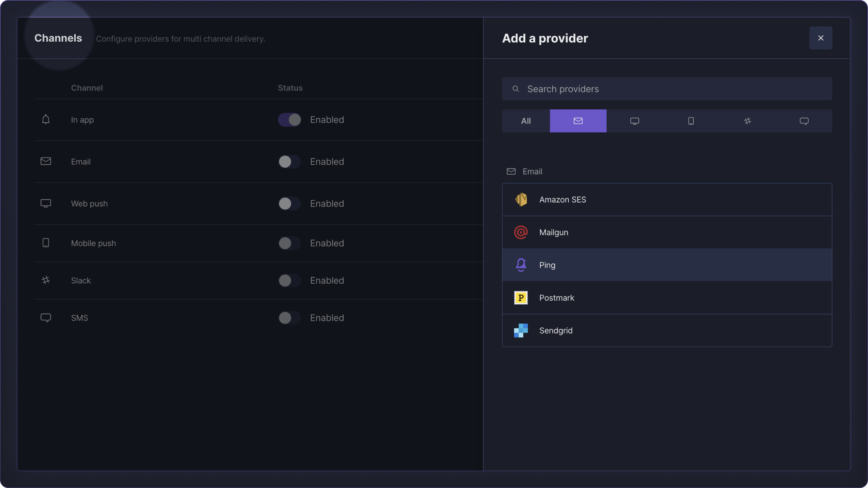Select the SMS chat bubble filter tab
The width and height of the screenshot is (868, 488).
804,121
